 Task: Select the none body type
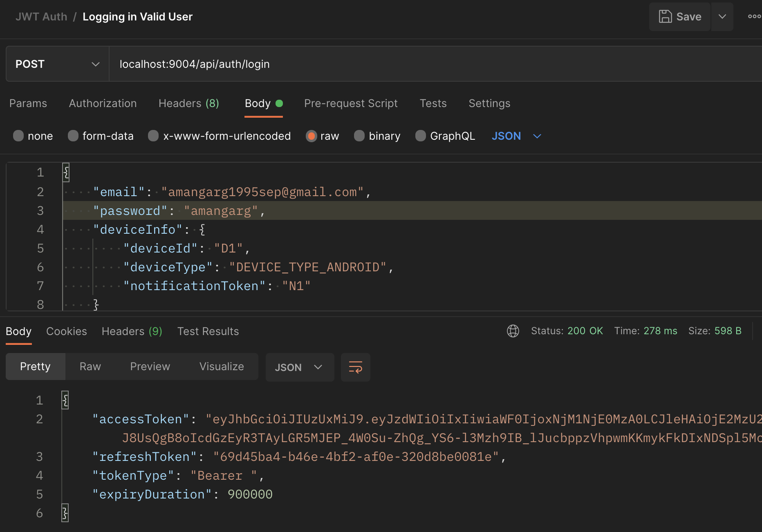click(33, 136)
